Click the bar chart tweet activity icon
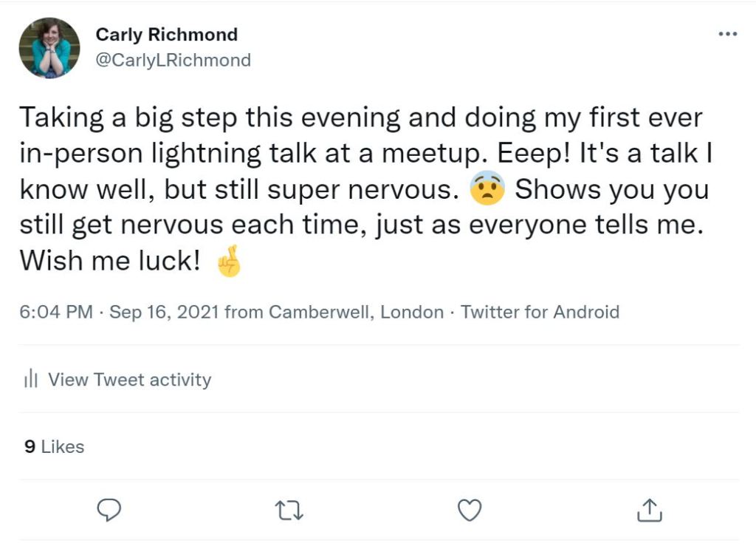The height and width of the screenshot is (549, 756). point(30,380)
